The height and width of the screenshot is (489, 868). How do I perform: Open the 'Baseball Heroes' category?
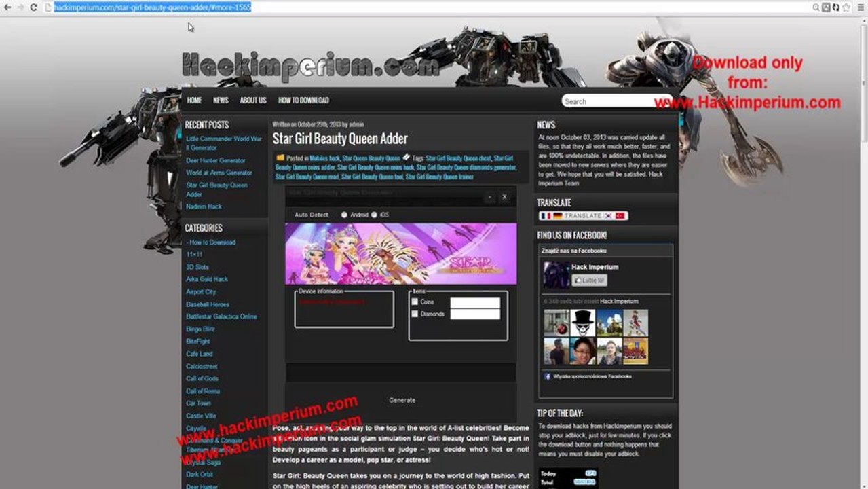pyautogui.click(x=208, y=304)
